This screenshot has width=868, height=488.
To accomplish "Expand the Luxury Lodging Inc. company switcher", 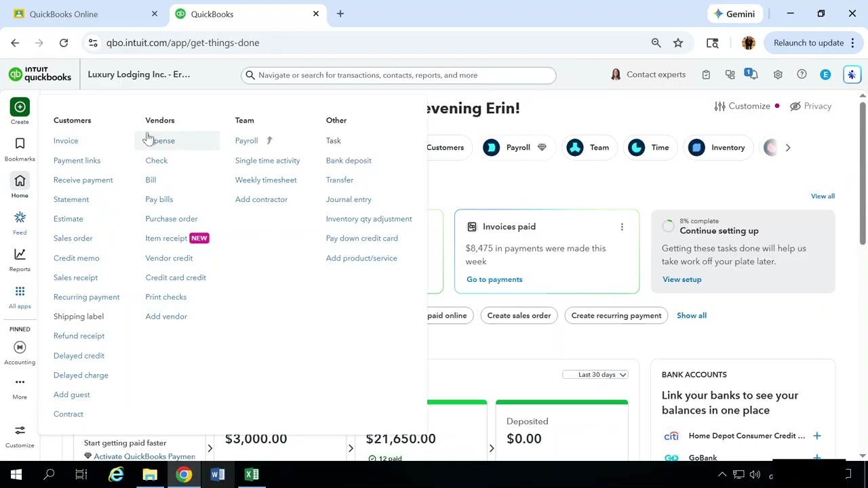I will pyautogui.click(x=139, y=75).
